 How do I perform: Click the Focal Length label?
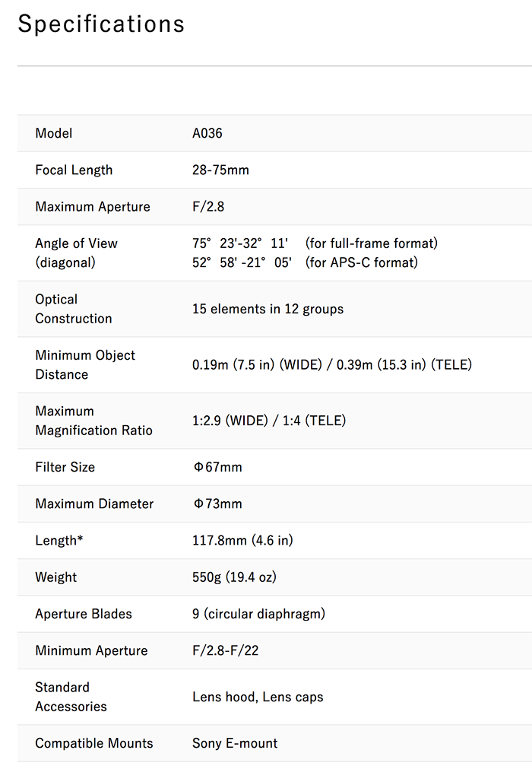pos(74,170)
